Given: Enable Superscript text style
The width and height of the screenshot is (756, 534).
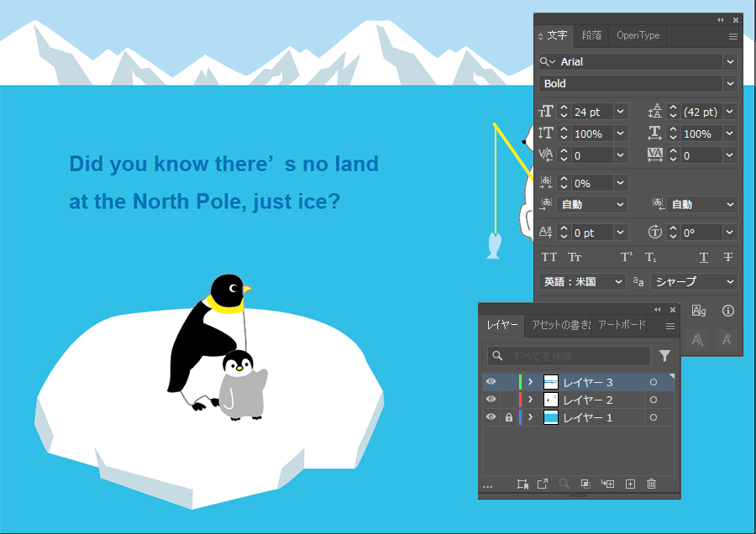Looking at the screenshot, I should [x=627, y=257].
